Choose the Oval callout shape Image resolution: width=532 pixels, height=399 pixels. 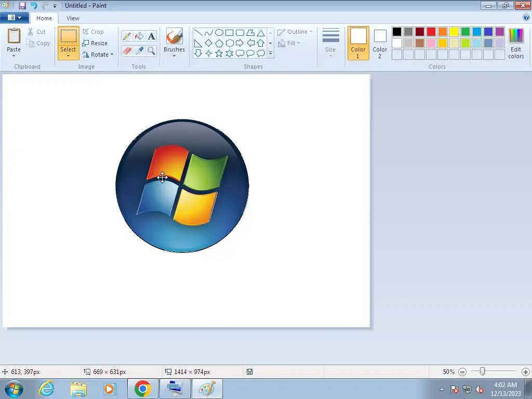click(250, 54)
